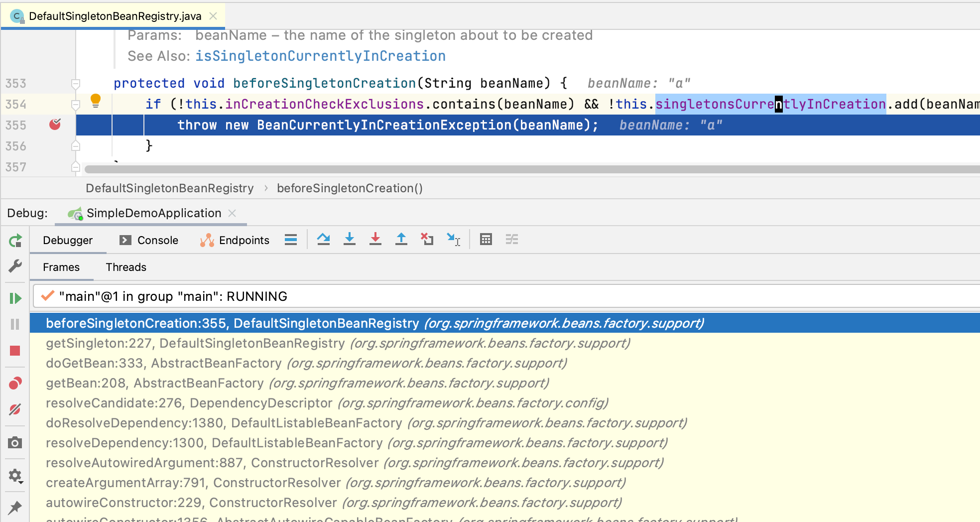The height and width of the screenshot is (522, 980).
Task: Click the fold end marker at line 356
Action: (76, 146)
